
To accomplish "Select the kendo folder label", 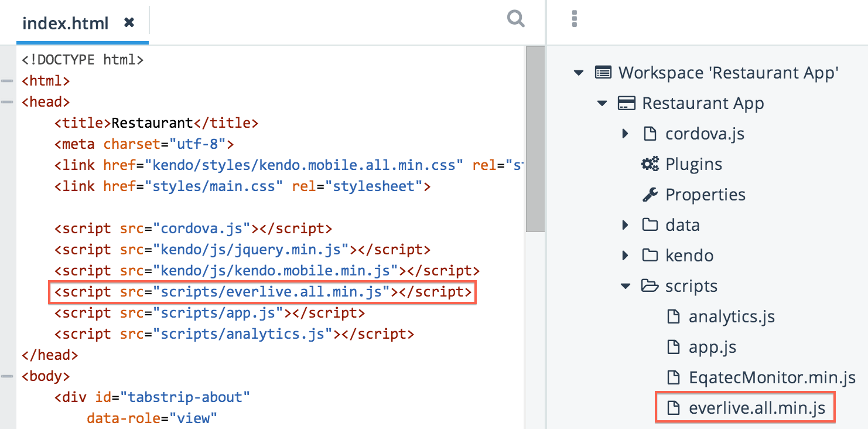I will pos(689,256).
